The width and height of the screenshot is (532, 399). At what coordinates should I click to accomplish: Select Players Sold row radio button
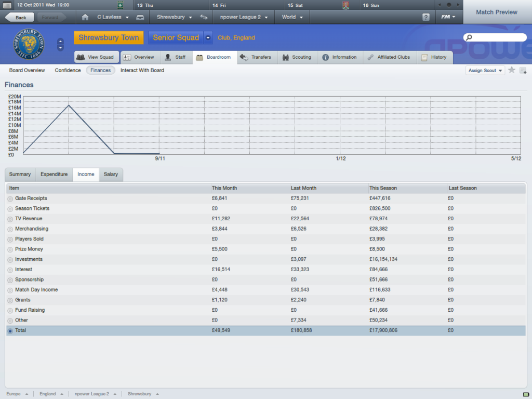tap(10, 240)
